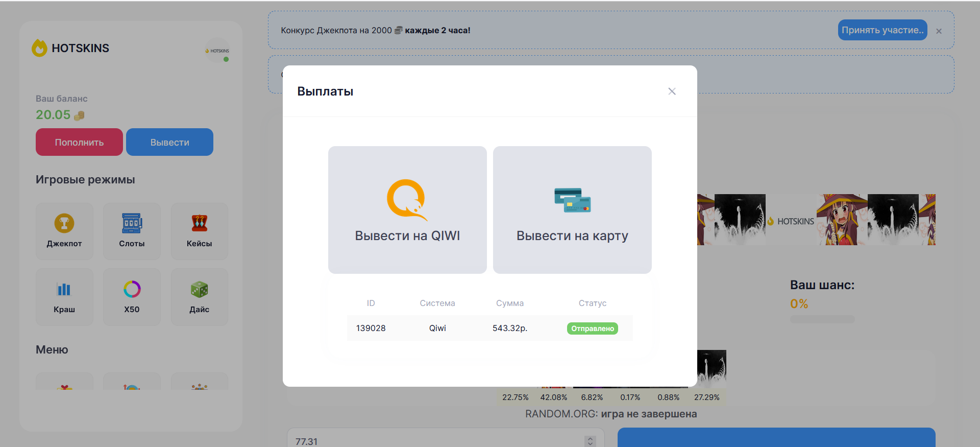
Task: Open the user avatar in the sidebar
Action: tap(217, 51)
